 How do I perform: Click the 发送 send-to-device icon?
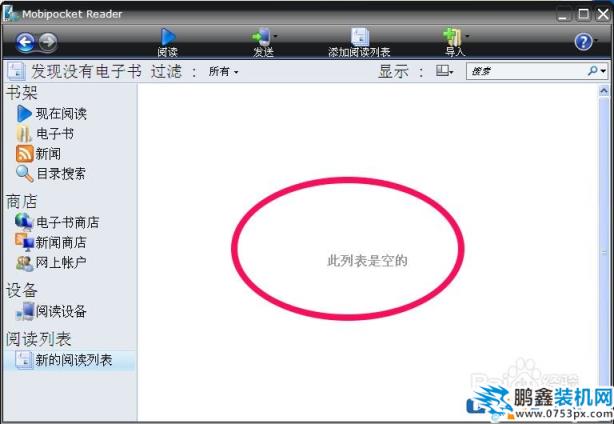pos(261,37)
